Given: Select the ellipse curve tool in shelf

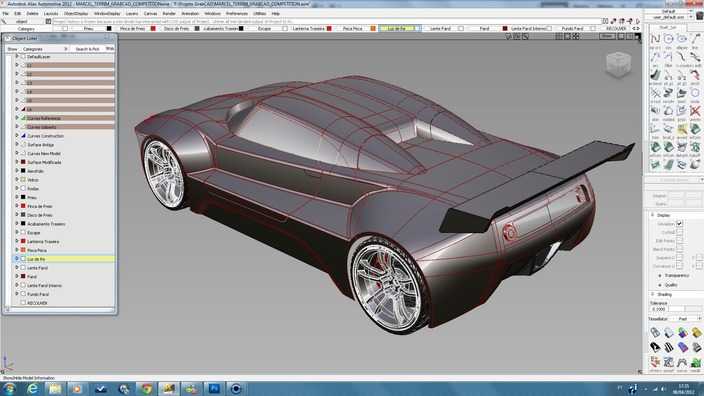Looking at the screenshot, I should point(682,40).
